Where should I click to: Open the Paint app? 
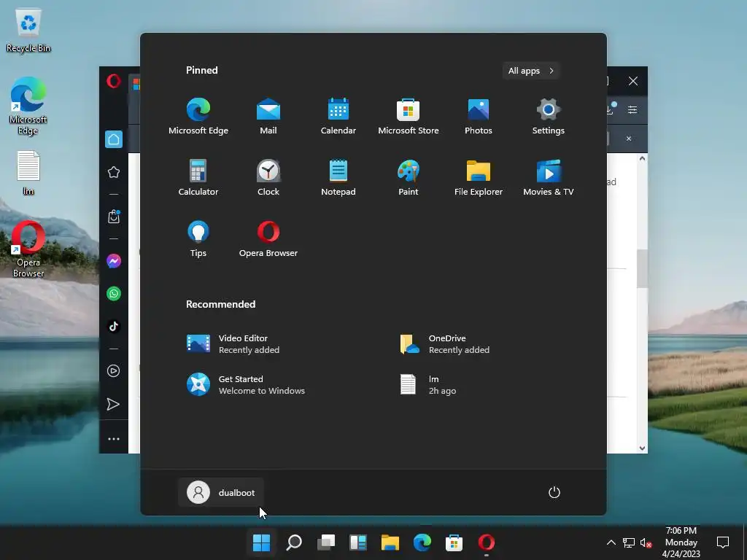(409, 178)
